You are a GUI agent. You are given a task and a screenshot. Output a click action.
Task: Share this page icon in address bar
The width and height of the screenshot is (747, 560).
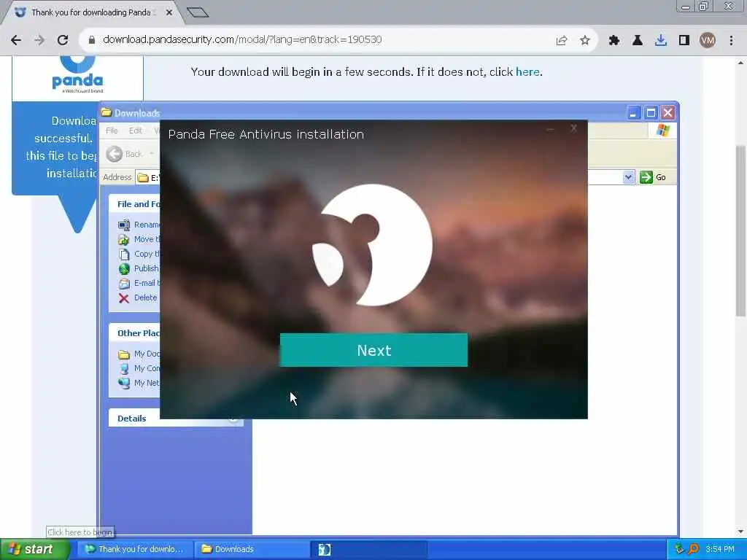pyautogui.click(x=562, y=41)
